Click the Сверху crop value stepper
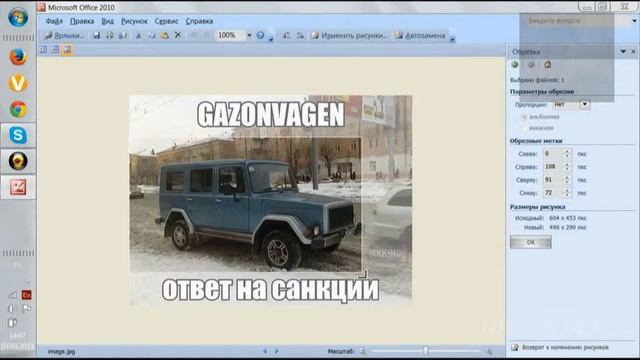This screenshot has width=640, height=360. (x=567, y=180)
